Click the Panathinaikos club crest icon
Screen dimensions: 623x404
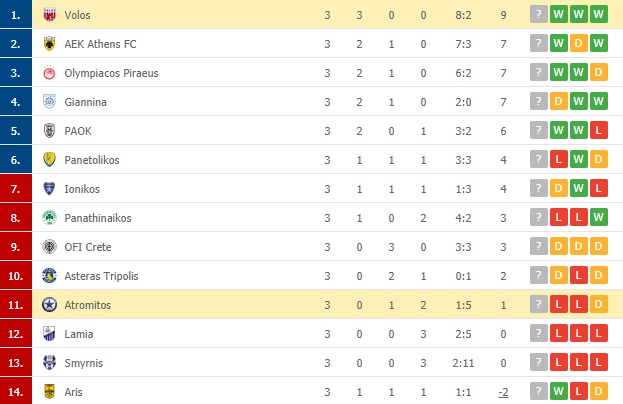tap(49, 218)
